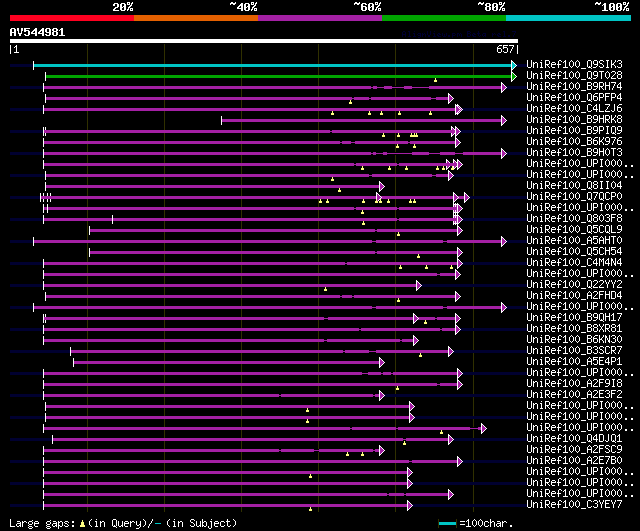Select the UniRef100_B3SCR7 row label
The image size is (640, 531).
[x=574, y=351]
